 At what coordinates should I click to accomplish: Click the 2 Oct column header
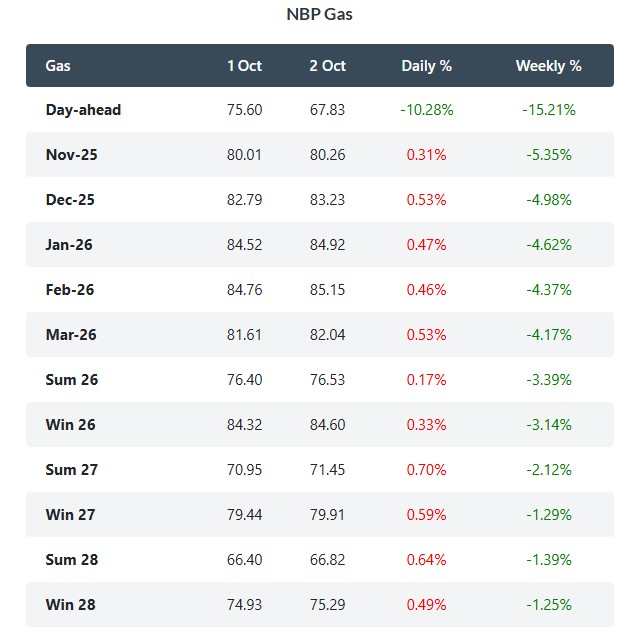tap(327, 65)
